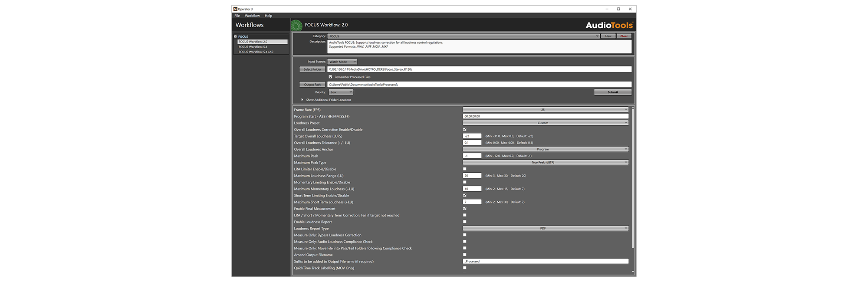Image resolution: width=868 pixels, height=282 pixels.
Task: Disable Short Term Limiting checkbox
Action: click(x=465, y=195)
